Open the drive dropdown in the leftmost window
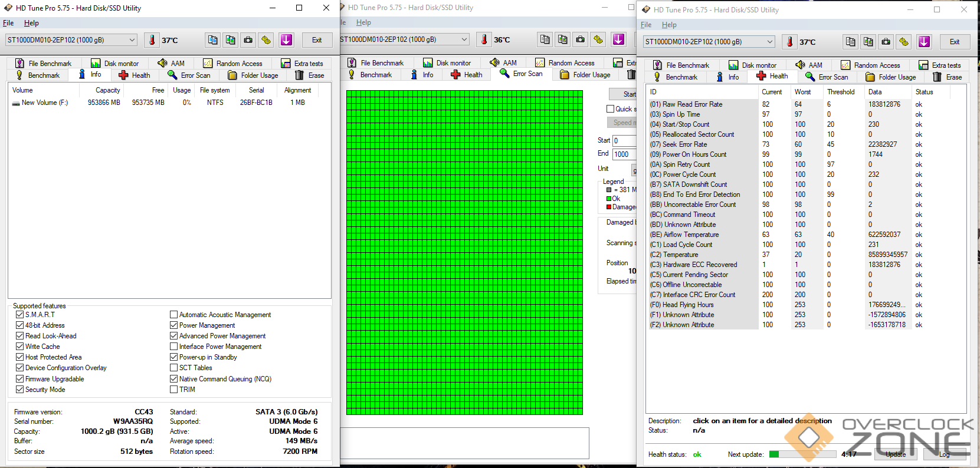 coord(132,40)
